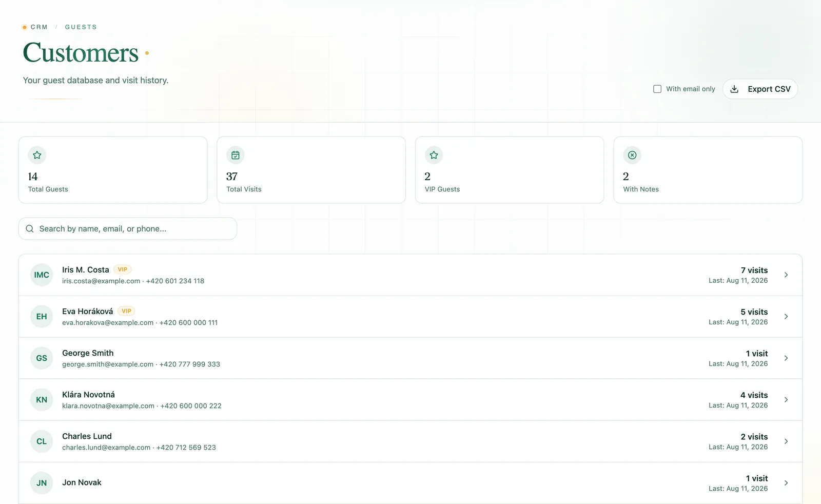Click the star icon on VIP Guests card

click(x=434, y=155)
